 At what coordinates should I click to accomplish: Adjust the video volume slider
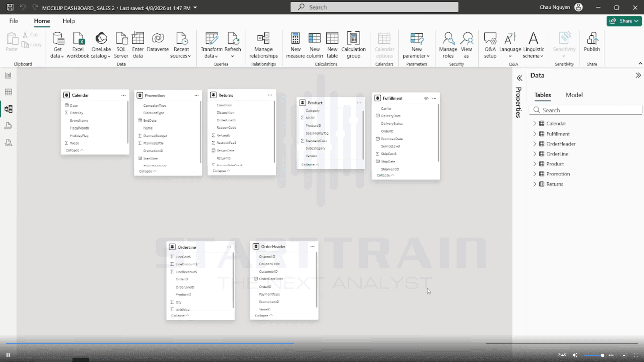click(x=594, y=355)
